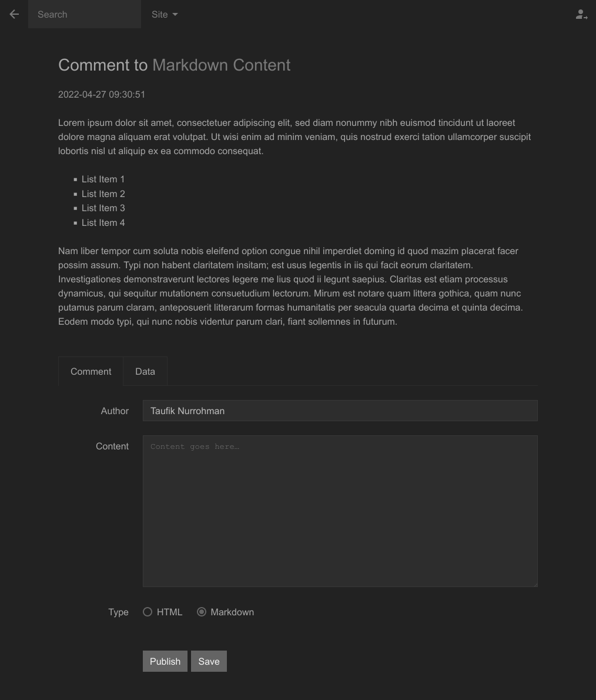Click the Content area resize handle
The image size is (596, 700).
coord(534,584)
